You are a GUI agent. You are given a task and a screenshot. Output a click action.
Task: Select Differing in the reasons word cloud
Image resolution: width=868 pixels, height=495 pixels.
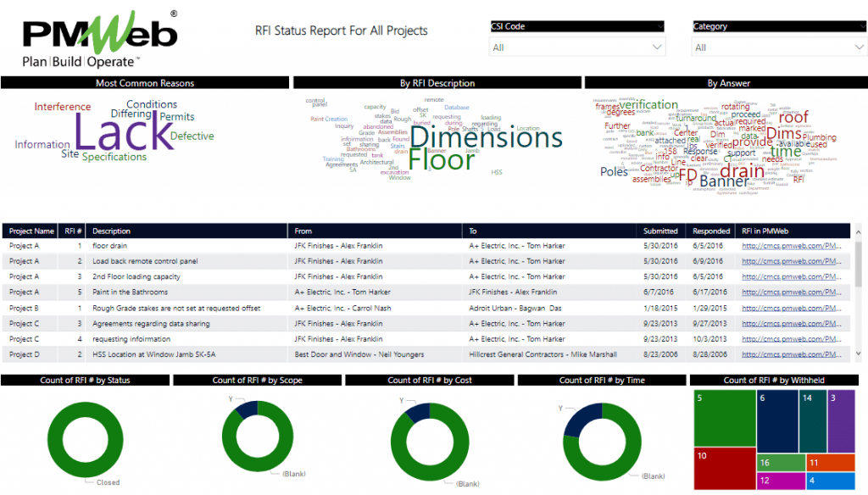131,114
